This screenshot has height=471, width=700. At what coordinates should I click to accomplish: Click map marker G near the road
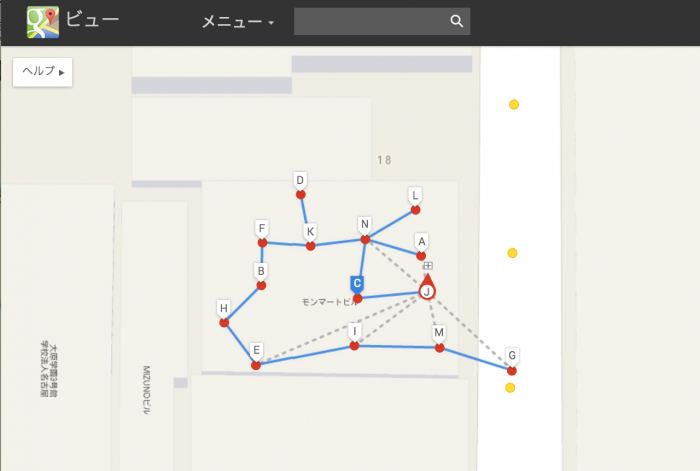coord(512,361)
